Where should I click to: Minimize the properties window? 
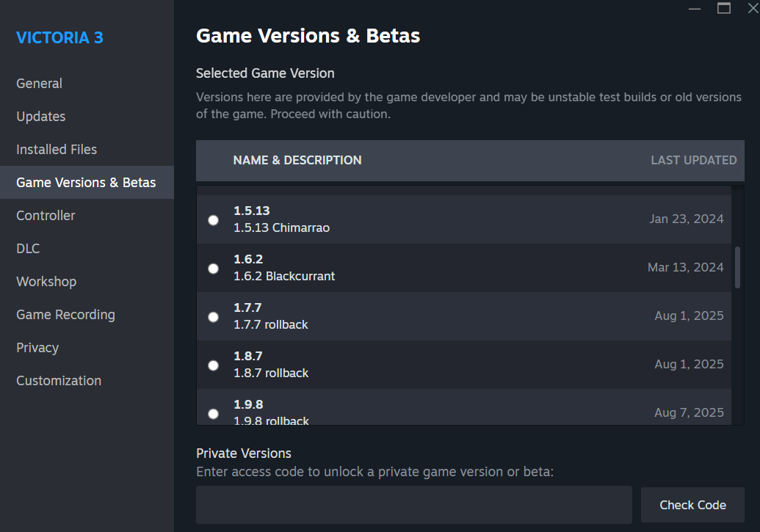[x=695, y=9]
